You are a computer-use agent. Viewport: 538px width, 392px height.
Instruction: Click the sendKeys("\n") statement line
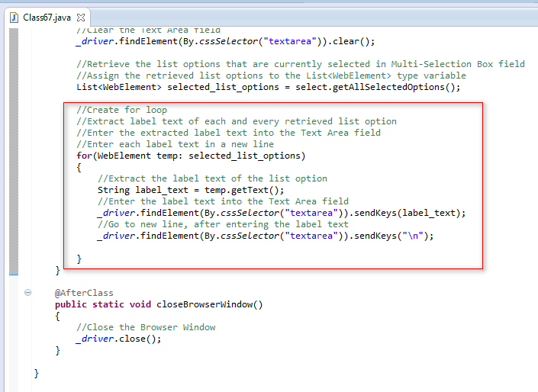coord(266,236)
